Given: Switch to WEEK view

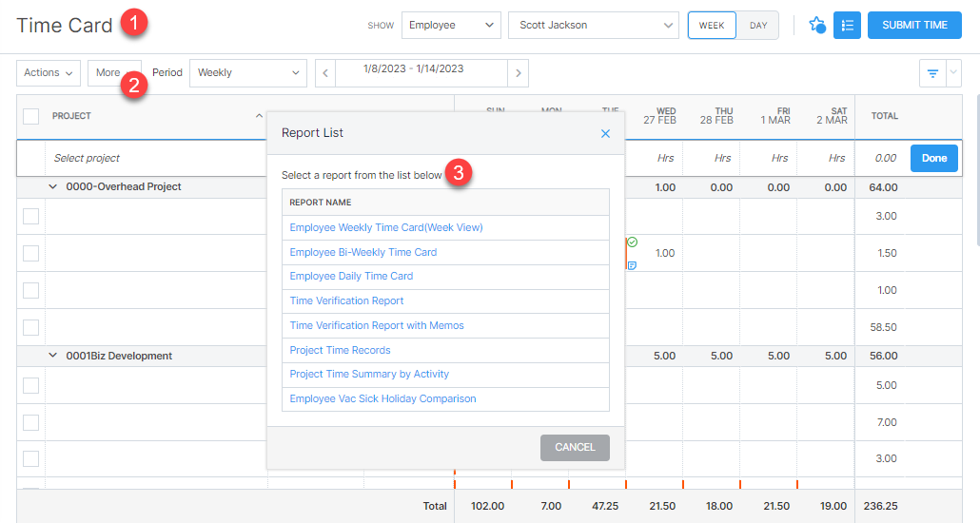Looking at the screenshot, I should pos(712,26).
